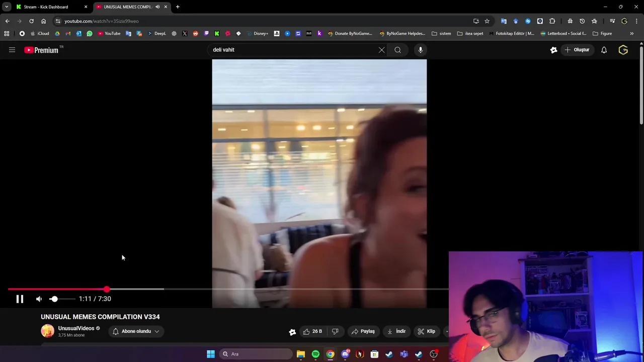Like the video with thumbs up
This screenshot has height=362, width=644.
point(313,331)
